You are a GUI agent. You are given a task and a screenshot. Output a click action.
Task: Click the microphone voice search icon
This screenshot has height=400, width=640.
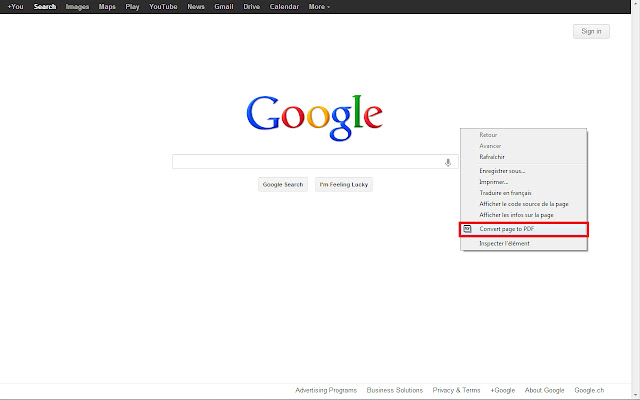(448, 162)
